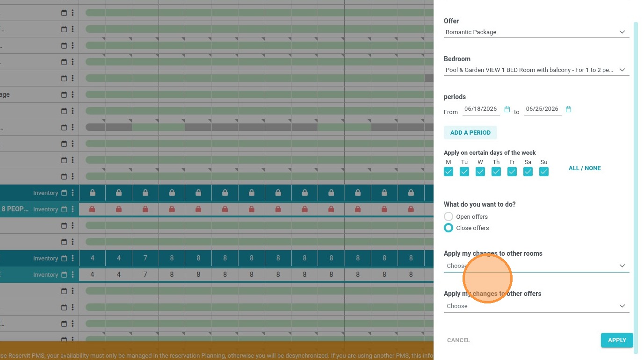Click calendar icon in white-lock Inventory row
The height and width of the screenshot is (360, 644).
tap(64, 193)
